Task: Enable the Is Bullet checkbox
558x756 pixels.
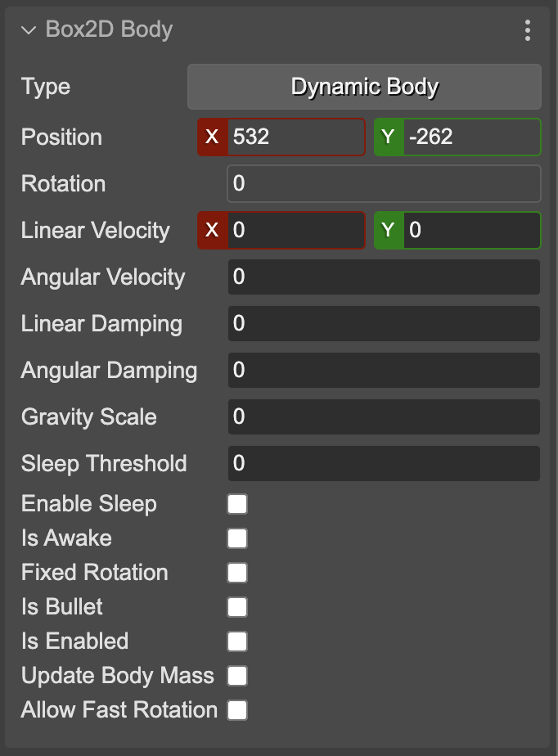Action: point(237,607)
